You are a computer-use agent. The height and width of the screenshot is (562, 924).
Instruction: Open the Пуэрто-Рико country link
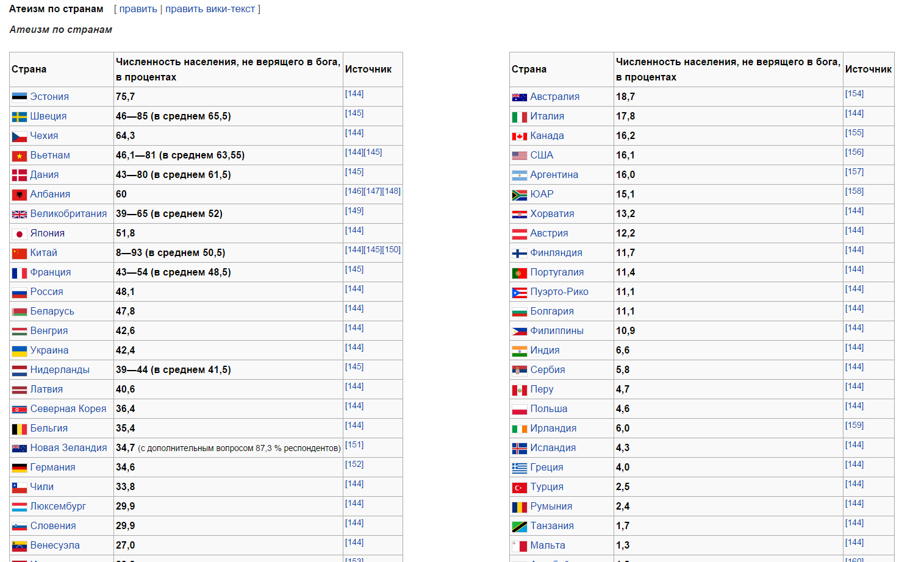(559, 292)
